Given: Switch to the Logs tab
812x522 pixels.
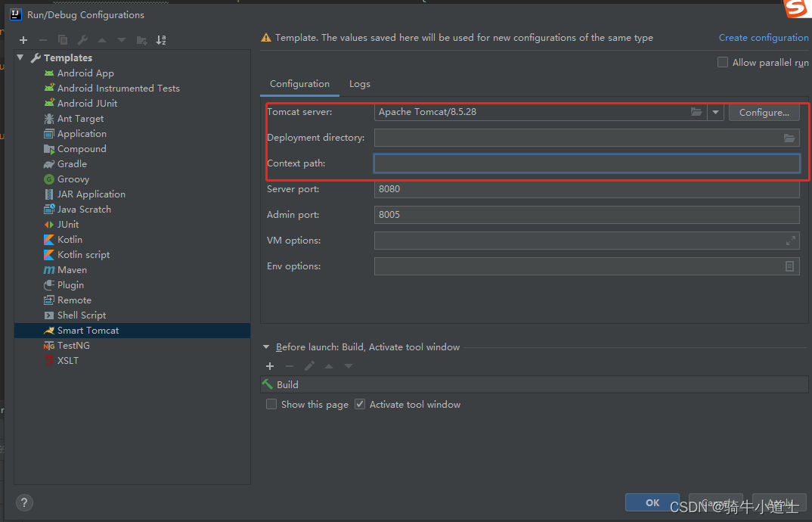Looking at the screenshot, I should (359, 84).
